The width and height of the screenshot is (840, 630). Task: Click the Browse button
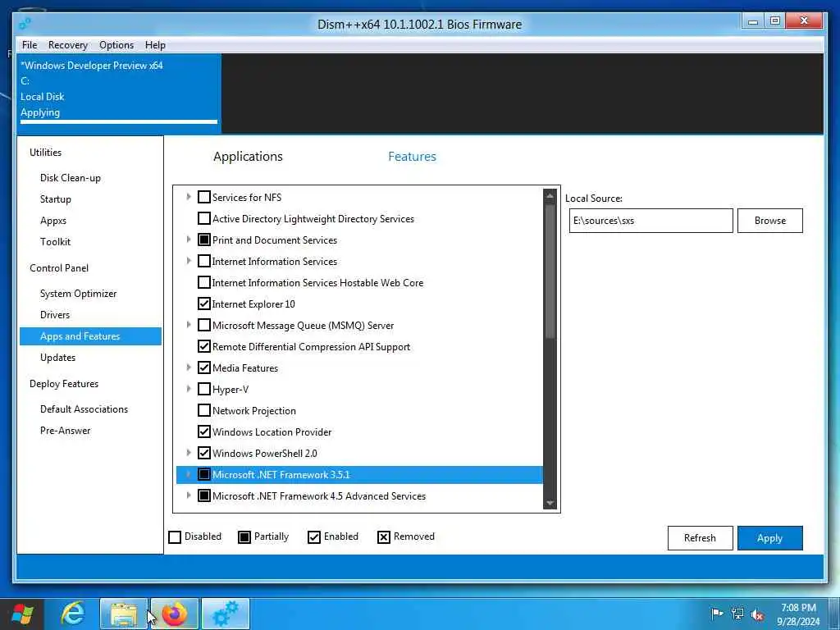click(769, 221)
